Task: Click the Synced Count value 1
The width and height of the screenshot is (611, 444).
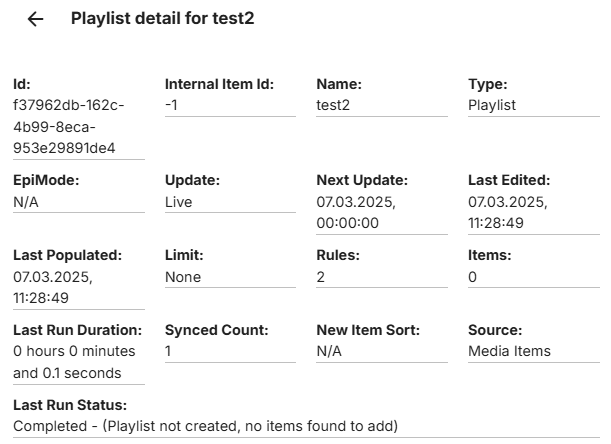Action: 169,351
